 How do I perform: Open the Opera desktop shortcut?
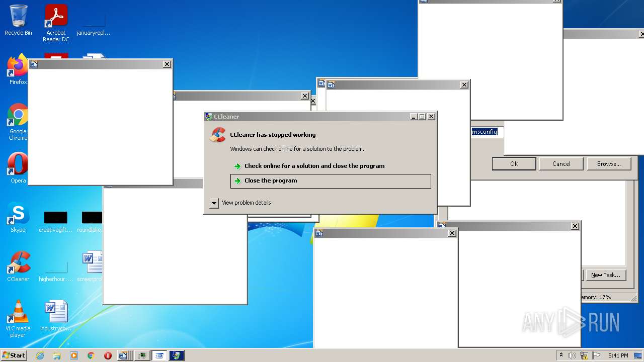pos(18,168)
